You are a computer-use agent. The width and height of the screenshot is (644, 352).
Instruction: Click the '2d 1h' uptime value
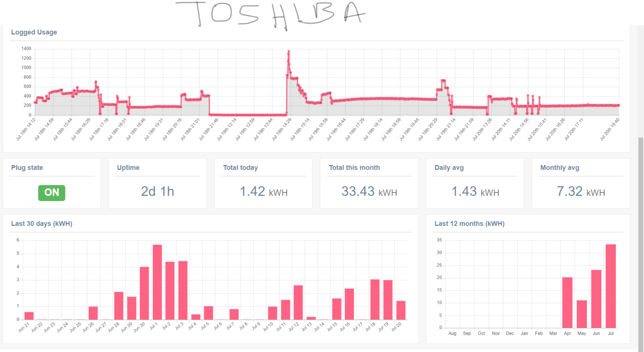tap(157, 191)
